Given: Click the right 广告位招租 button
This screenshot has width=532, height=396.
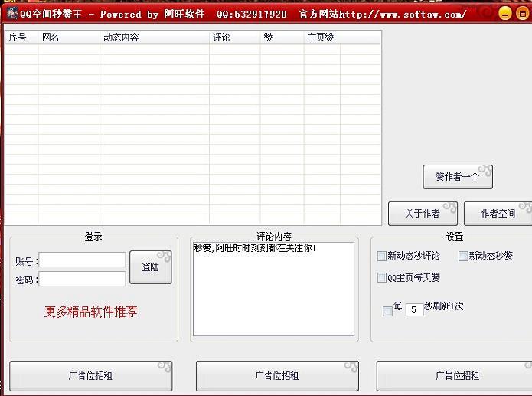Looking at the screenshot, I should [x=454, y=376].
